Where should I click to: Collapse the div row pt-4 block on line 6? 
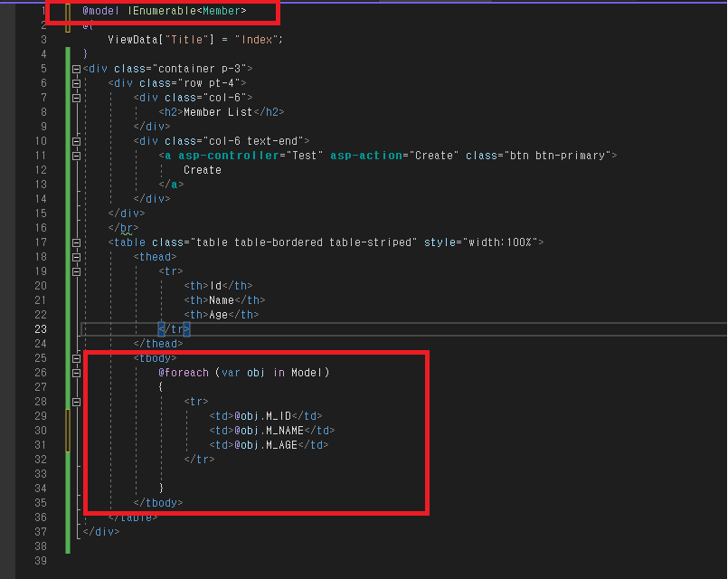77,83
